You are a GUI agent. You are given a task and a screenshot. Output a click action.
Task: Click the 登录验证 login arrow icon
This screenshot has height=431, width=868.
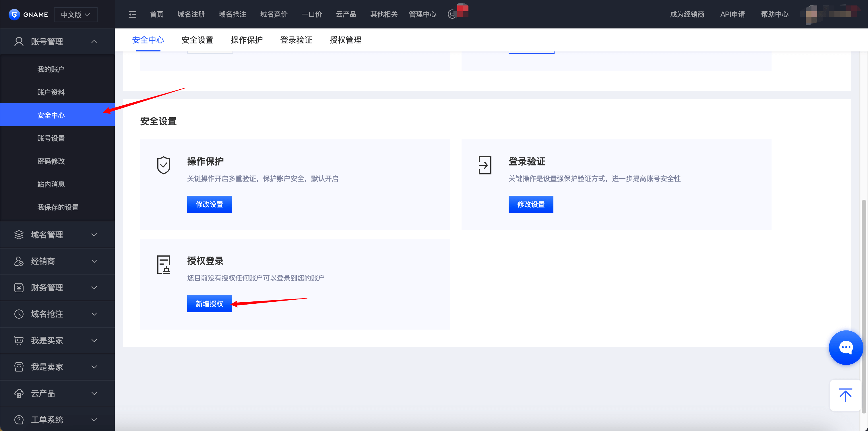tap(485, 165)
